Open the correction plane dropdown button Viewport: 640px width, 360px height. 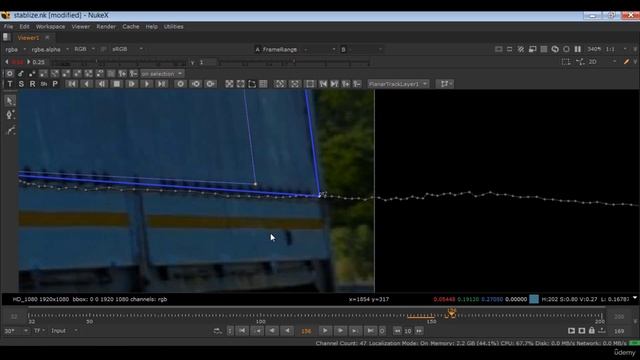click(x=445, y=84)
